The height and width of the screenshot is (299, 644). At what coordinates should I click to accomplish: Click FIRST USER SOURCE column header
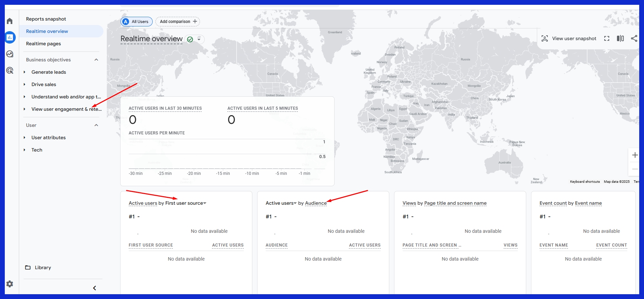(151, 245)
